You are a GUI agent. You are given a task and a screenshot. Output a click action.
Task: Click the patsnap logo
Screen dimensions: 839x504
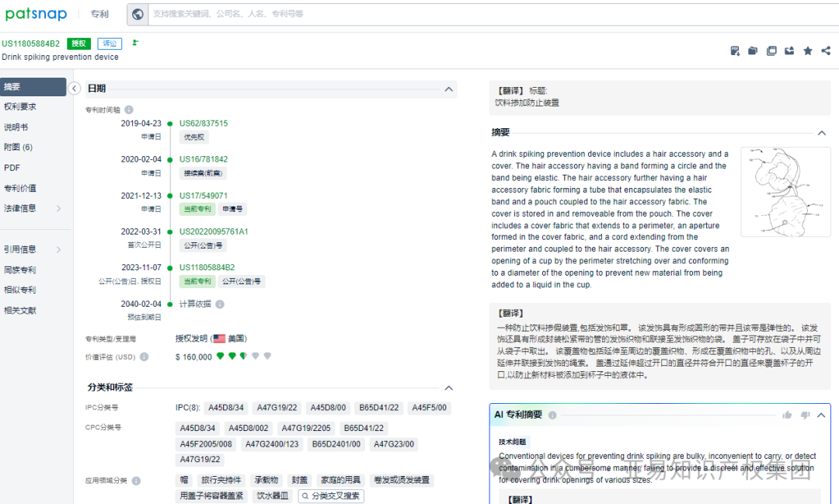[x=37, y=14]
